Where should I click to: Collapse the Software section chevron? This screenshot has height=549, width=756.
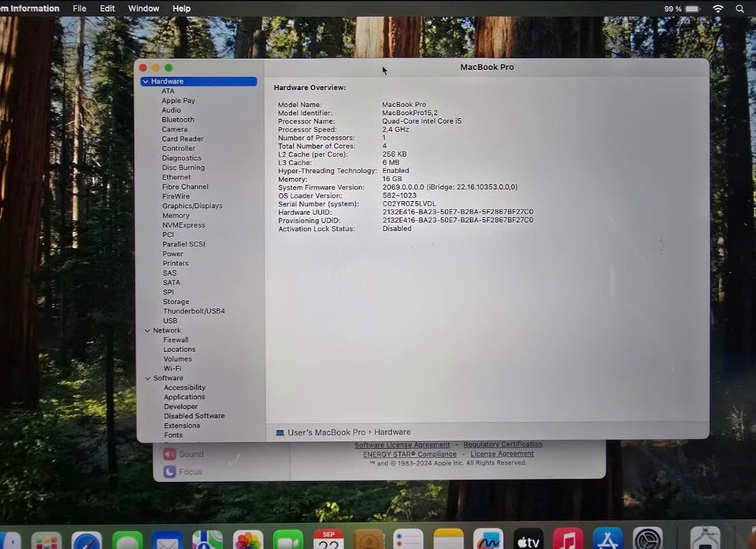pos(147,379)
